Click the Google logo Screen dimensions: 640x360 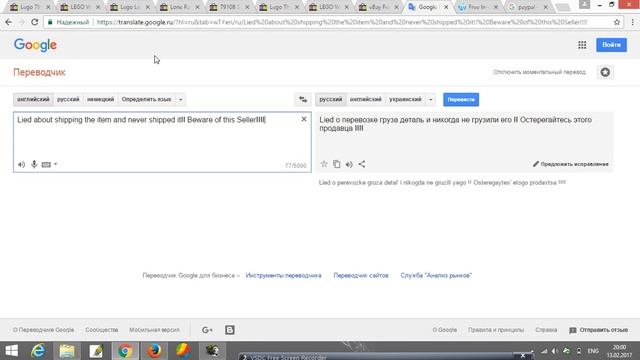[x=35, y=45]
